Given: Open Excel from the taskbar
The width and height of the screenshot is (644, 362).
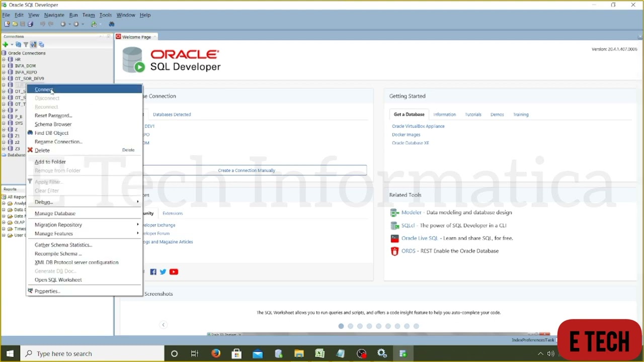Looking at the screenshot, I should pos(320,353).
